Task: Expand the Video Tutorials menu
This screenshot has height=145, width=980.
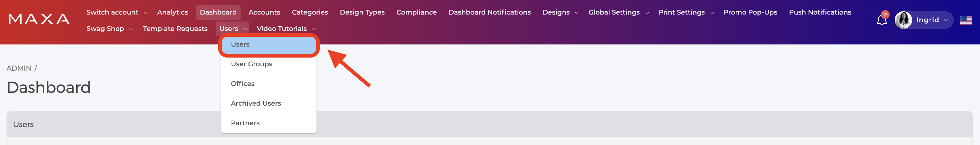Action: pyautogui.click(x=286, y=29)
